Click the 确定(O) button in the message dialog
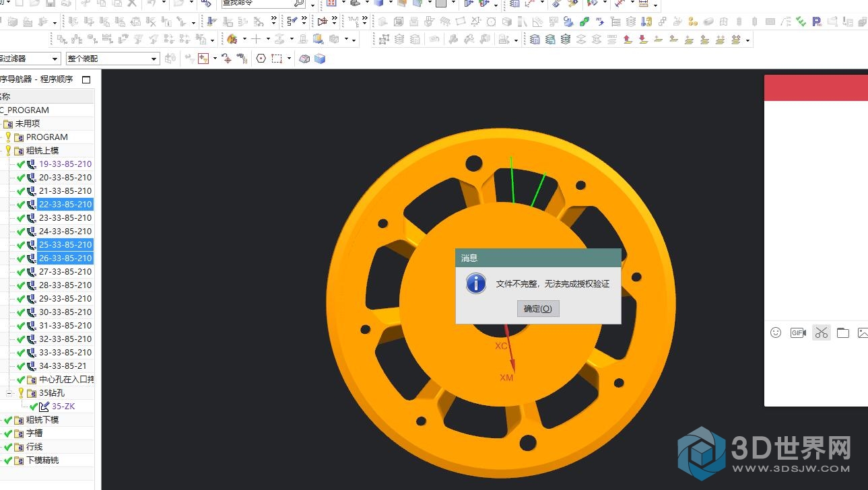 click(538, 308)
